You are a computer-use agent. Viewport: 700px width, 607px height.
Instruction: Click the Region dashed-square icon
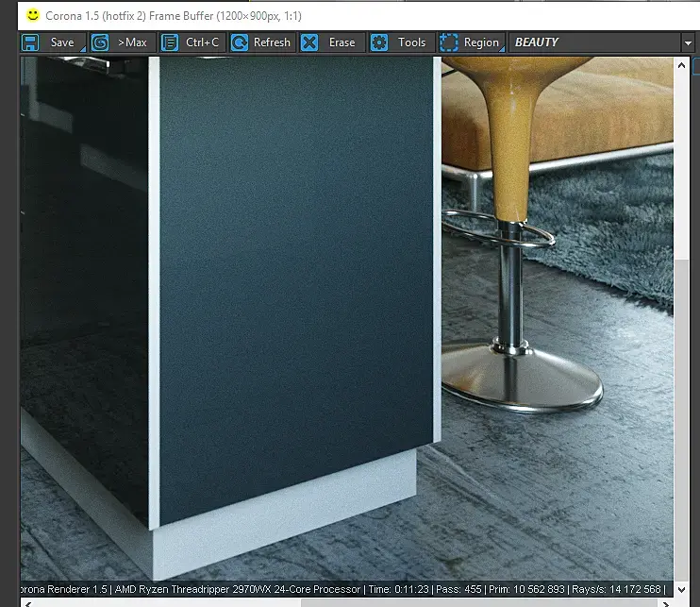point(449,42)
